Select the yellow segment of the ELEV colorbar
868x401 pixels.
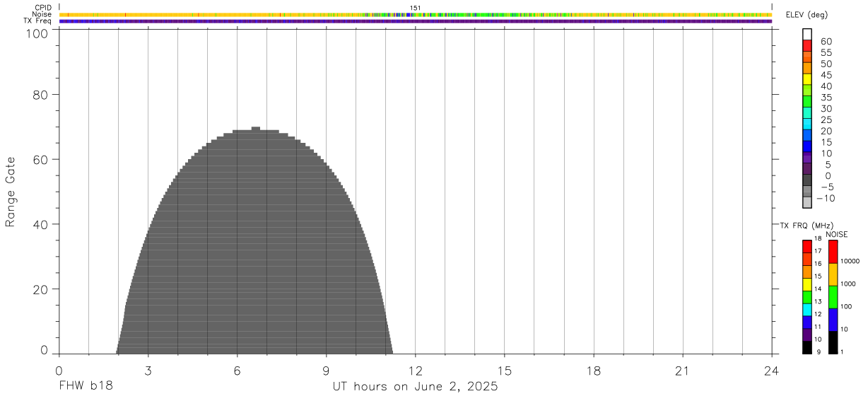click(807, 79)
